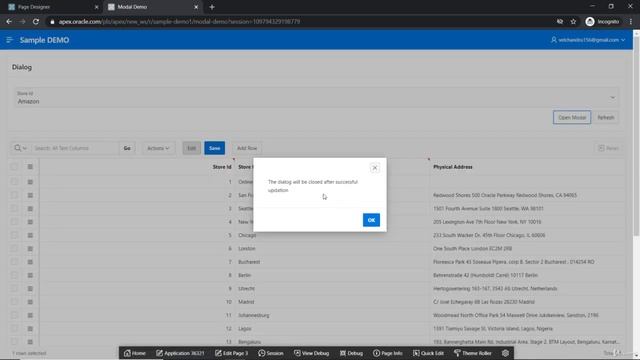Image resolution: width=640 pixels, height=360 pixels.
Task: Open Theme Roller in developer toolbar
Action: tap(473, 353)
